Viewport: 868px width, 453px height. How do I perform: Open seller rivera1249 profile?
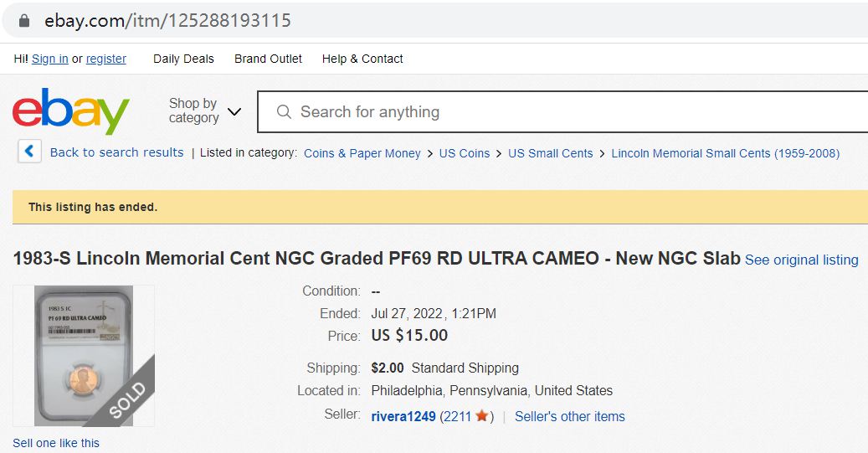tap(403, 416)
